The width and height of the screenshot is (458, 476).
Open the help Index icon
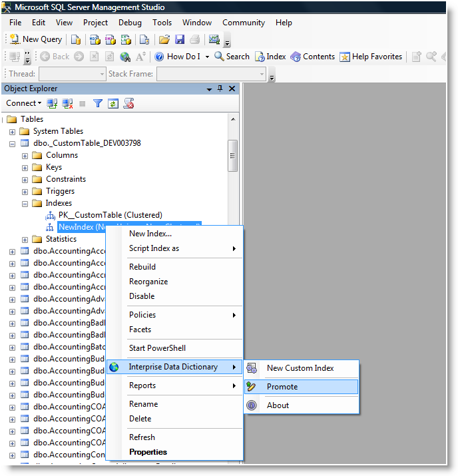[x=260, y=57]
